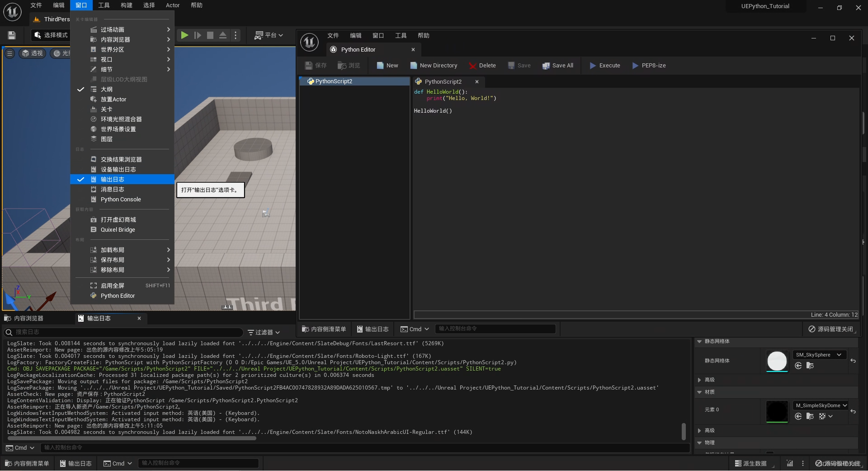The width and height of the screenshot is (868, 471).
Task: Open Quixel Bridge from the window menu
Action: (122, 230)
